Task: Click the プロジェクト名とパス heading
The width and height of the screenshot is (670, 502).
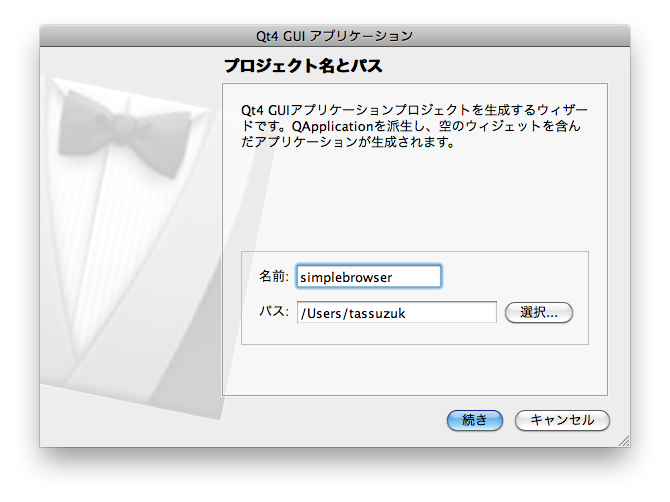Action: tap(304, 66)
